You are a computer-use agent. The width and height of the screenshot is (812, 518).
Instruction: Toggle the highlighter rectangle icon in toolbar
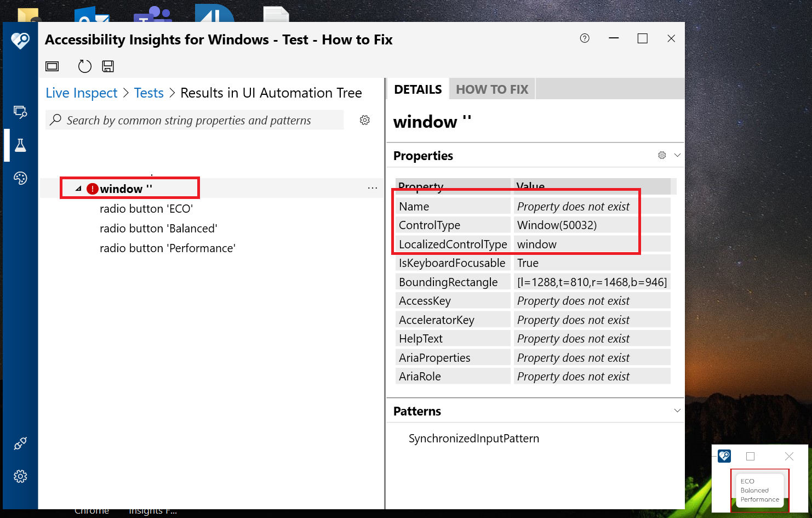click(x=52, y=66)
